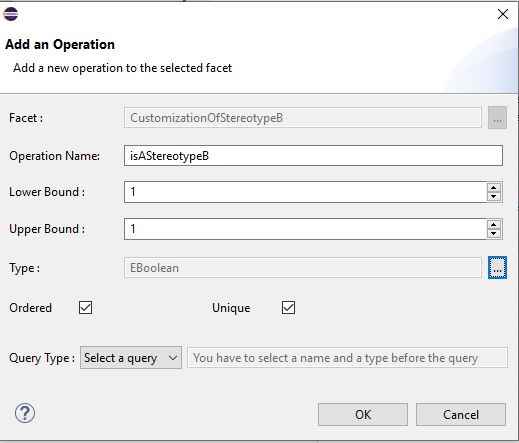Increase Upper Bound with the up arrow
Viewport: 519px width, 443px height.
pyautogui.click(x=494, y=225)
